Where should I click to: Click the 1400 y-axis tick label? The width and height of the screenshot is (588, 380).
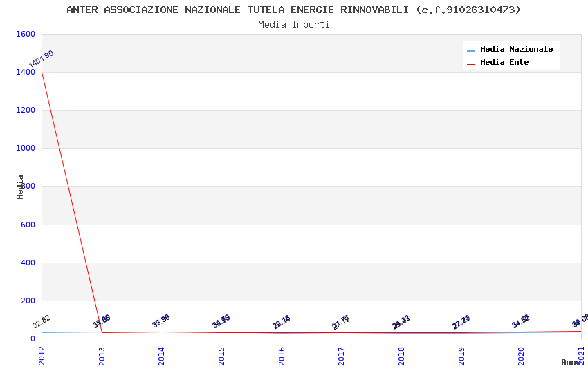[26, 73]
